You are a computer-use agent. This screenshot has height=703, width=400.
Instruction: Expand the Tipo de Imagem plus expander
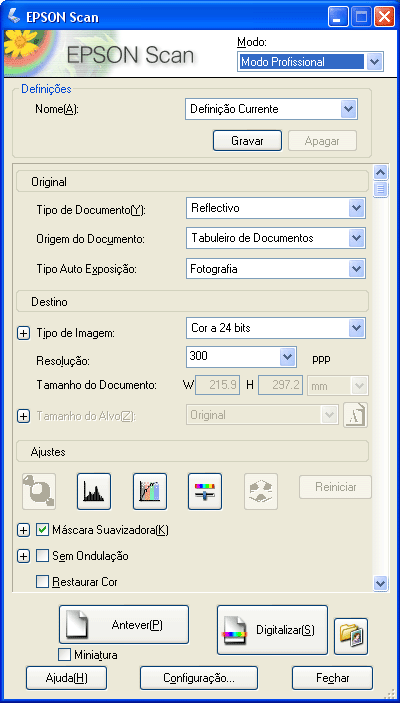[23, 334]
